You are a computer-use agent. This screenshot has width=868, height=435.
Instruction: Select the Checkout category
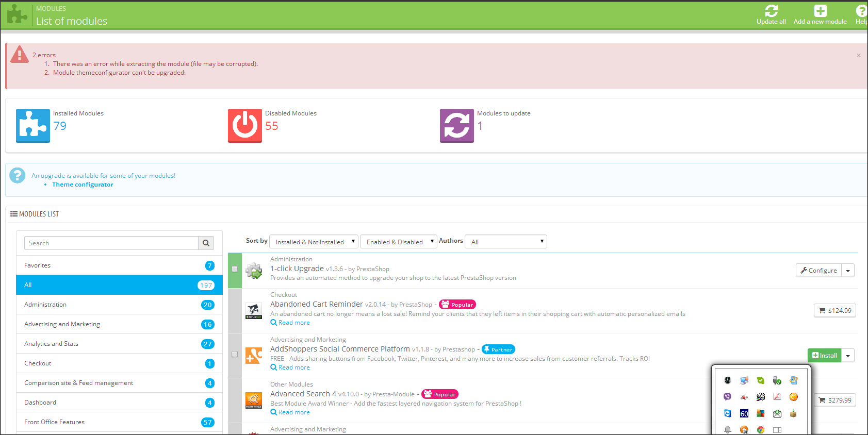click(x=119, y=363)
